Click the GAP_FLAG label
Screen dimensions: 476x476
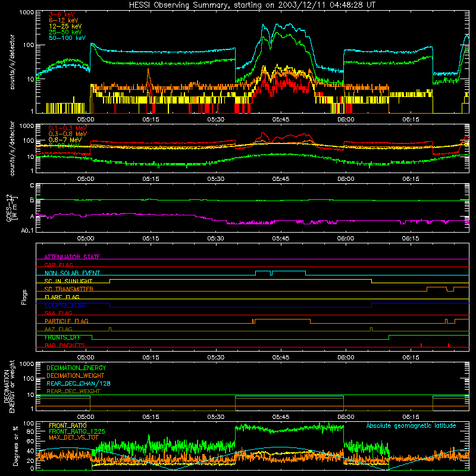[x=58, y=265]
